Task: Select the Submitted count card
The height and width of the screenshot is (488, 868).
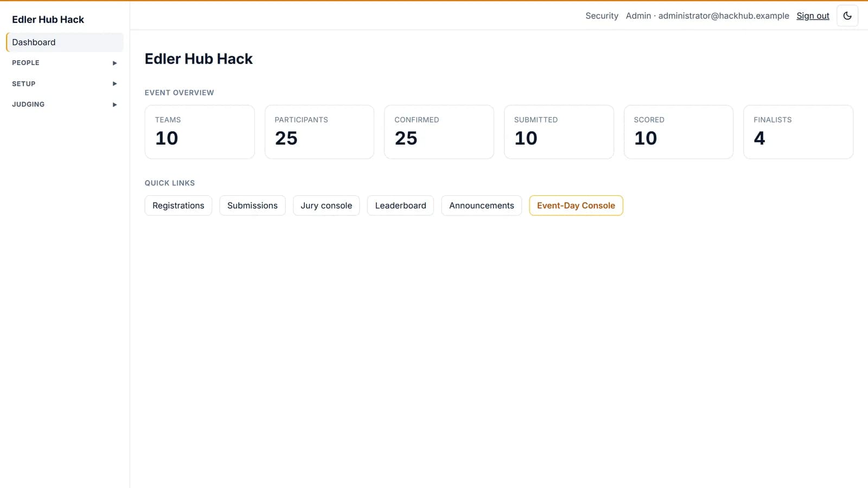Action: pyautogui.click(x=559, y=132)
